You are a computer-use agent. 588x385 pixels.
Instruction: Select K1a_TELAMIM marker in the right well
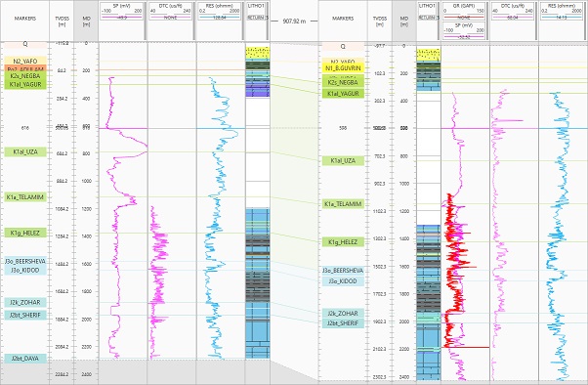click(x=343, y=204)
